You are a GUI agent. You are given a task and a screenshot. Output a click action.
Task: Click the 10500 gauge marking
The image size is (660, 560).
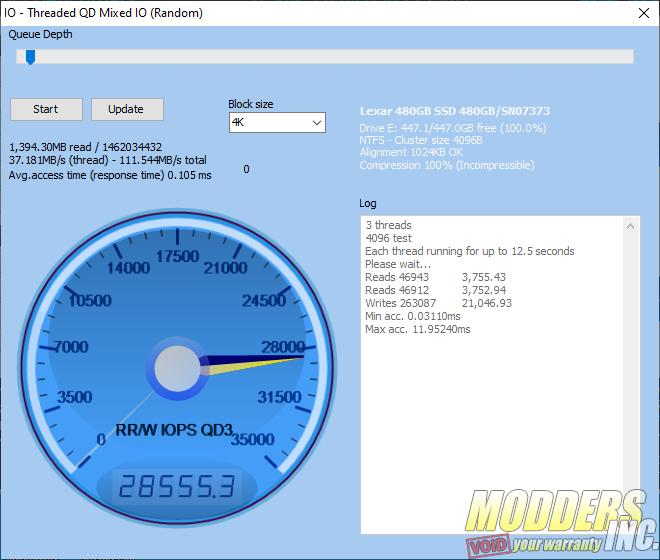point(90,301)
